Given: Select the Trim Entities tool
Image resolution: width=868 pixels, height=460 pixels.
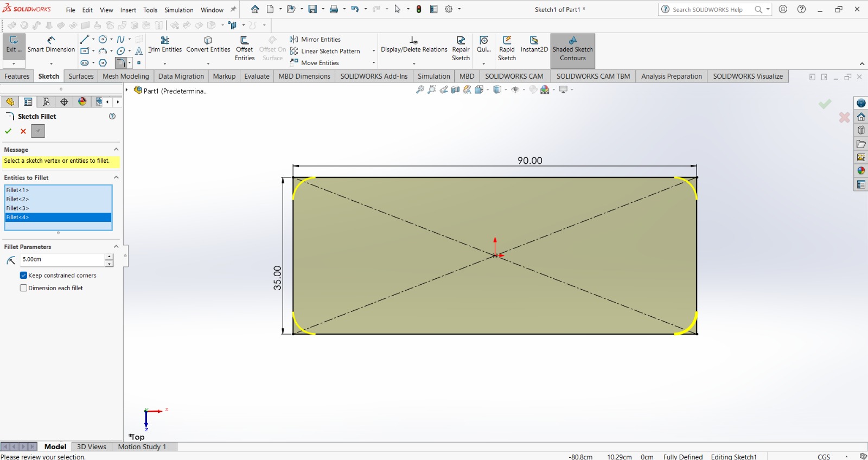Looking at the screenshot, I should 165,44.
